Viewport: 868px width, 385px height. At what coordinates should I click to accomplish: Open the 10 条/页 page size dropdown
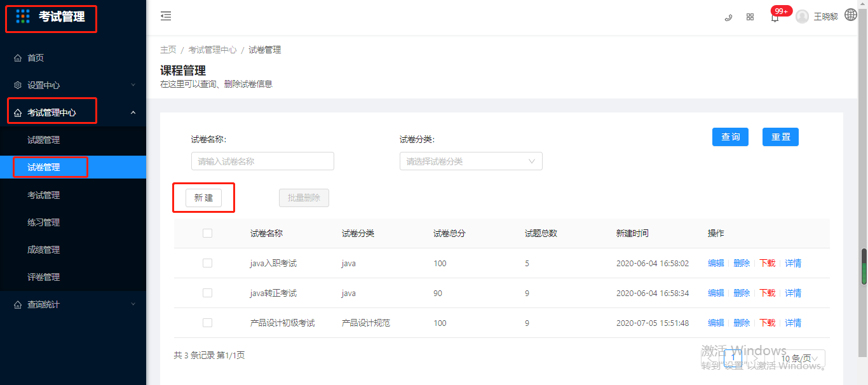pyautogui.click(x=800, y=359)
